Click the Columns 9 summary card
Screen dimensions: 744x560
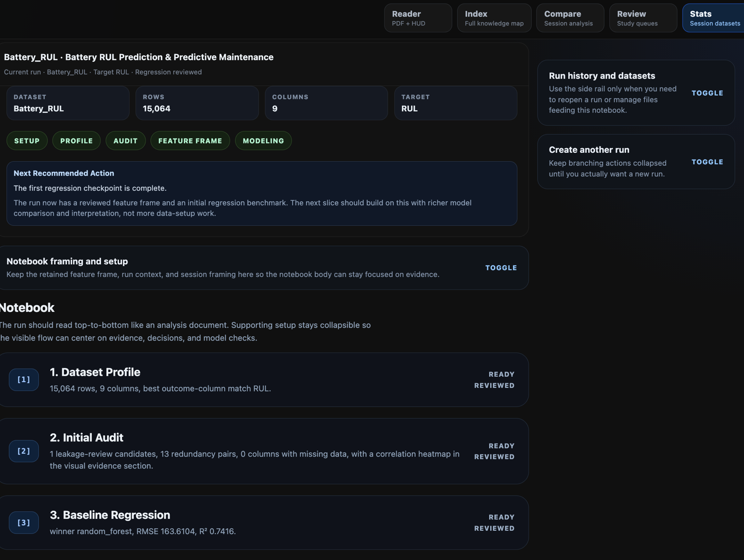(326, 103)
